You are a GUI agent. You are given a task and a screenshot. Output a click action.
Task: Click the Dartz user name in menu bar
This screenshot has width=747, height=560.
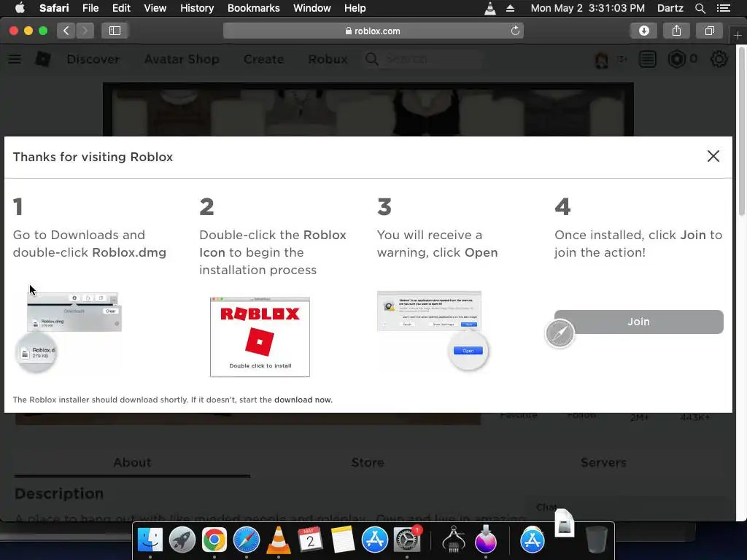pos(670,8)
